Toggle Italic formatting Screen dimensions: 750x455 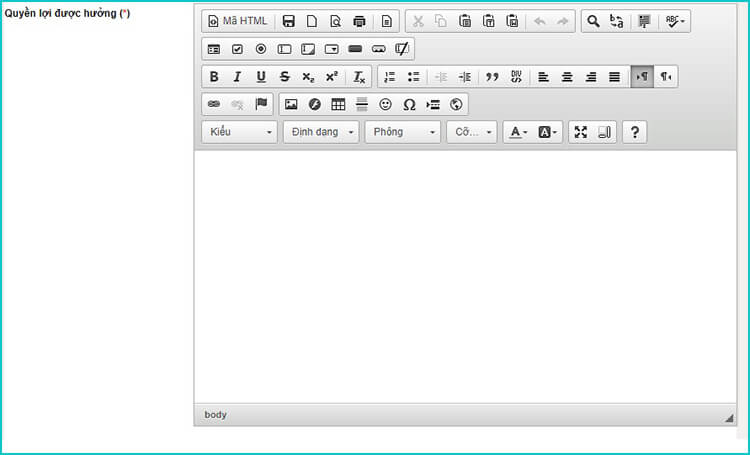coord(237,77)
